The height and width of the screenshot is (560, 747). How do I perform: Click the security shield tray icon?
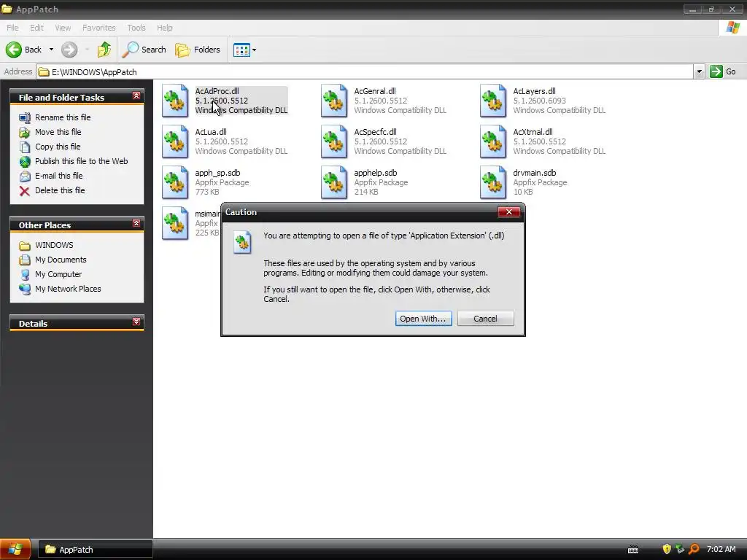[x=667, y=549]
